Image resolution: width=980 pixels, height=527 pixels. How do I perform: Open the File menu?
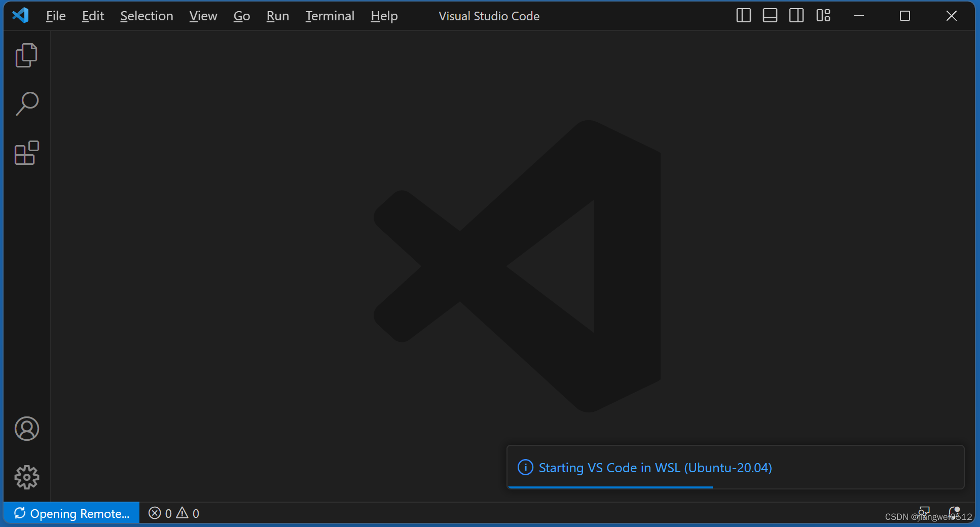click(56, 16)
